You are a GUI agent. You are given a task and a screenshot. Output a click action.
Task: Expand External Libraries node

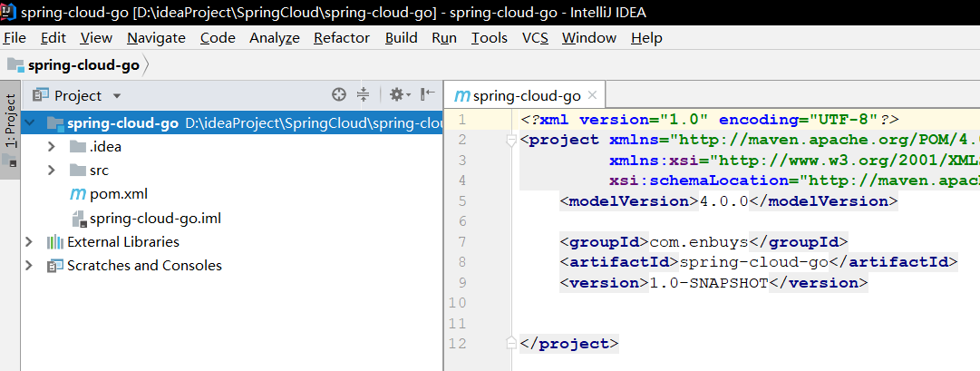[29, 241]
